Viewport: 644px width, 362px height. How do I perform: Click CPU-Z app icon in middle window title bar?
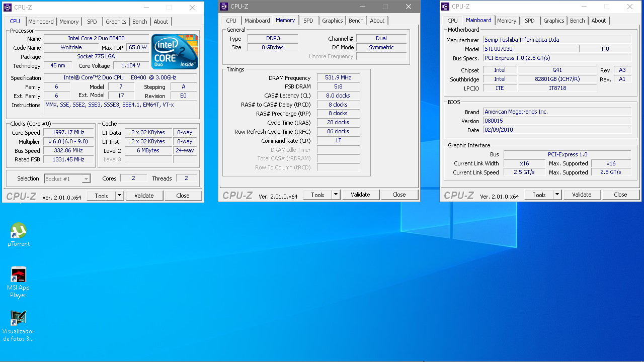pos(224,7)
